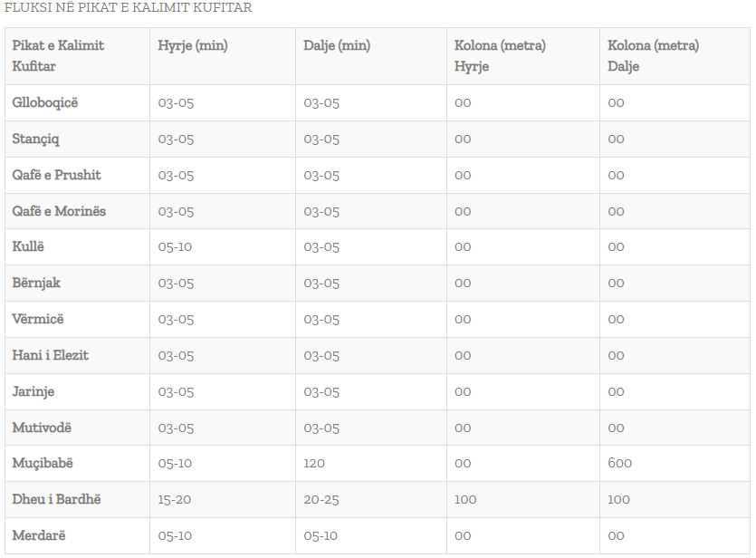
Task: Select Dheu i Bardhë entry time 15-20
Action: pos(175,500)
